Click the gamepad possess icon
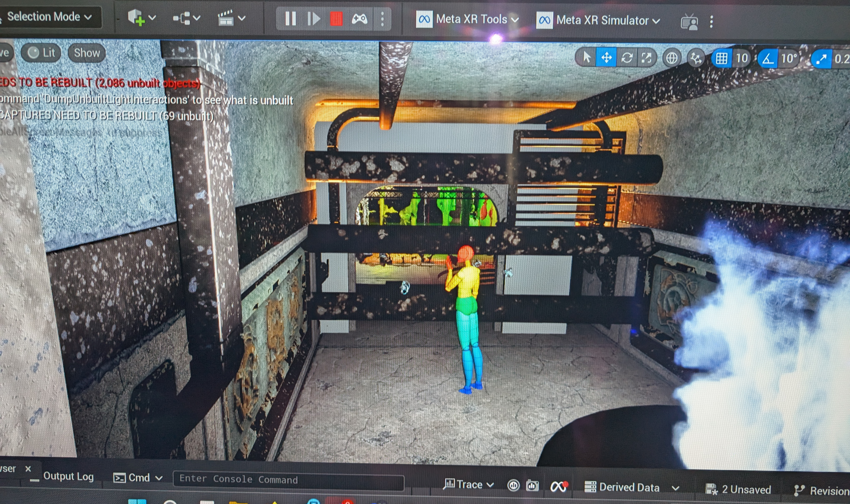Viewport: 850px width, 504px height. (359, 19)
